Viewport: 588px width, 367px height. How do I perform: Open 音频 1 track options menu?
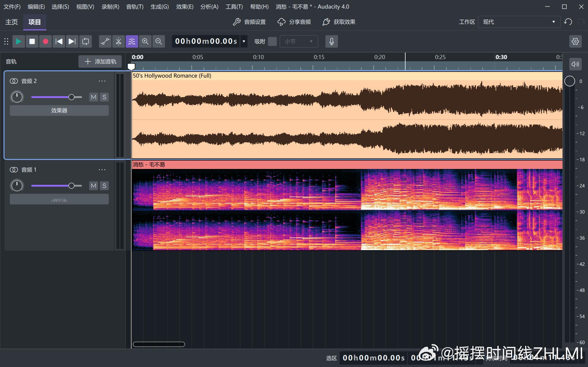pos(102,170)
